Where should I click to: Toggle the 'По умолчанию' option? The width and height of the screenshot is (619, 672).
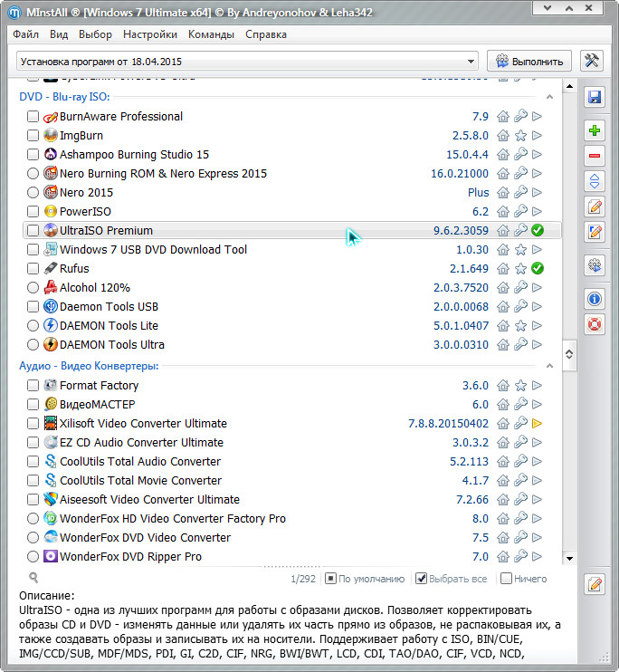(x=330, y=579)
